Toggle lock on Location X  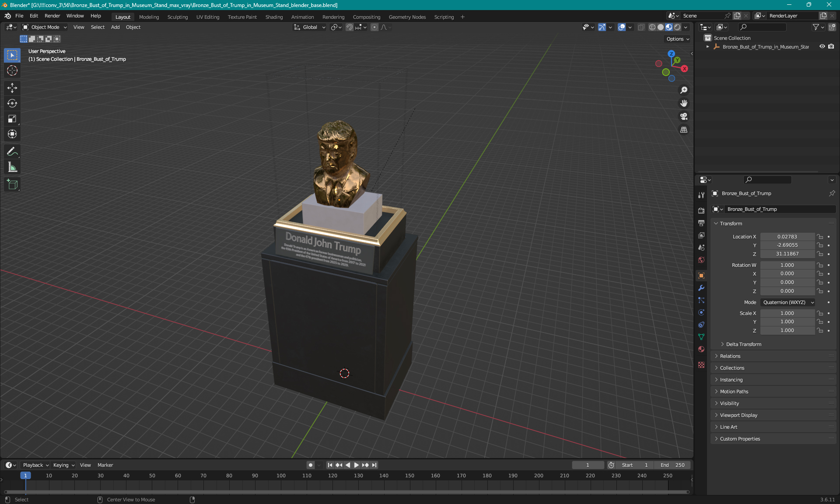pos(820,237)
